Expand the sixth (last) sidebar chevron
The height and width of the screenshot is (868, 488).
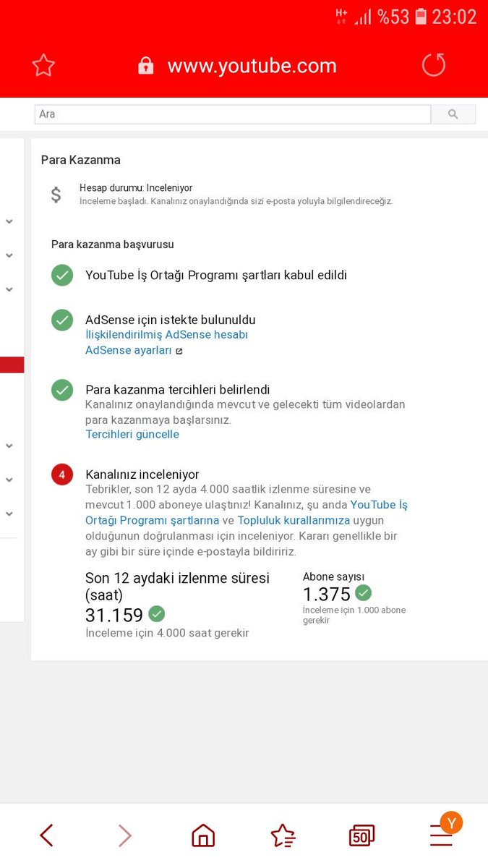9,514
